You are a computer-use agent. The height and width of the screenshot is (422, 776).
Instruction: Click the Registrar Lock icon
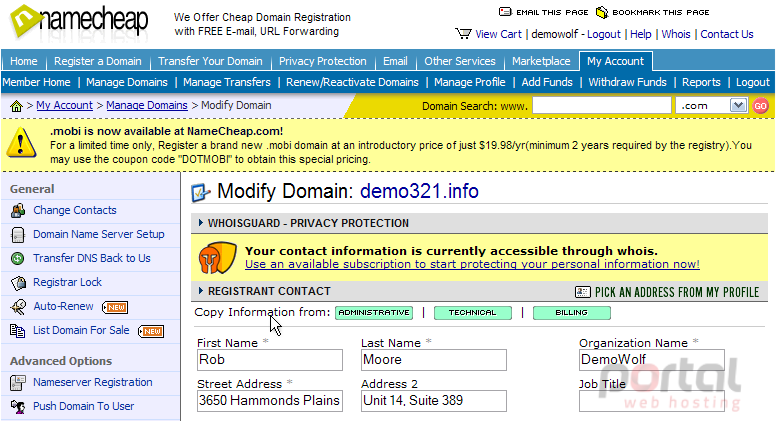click(x=18, y=282)
